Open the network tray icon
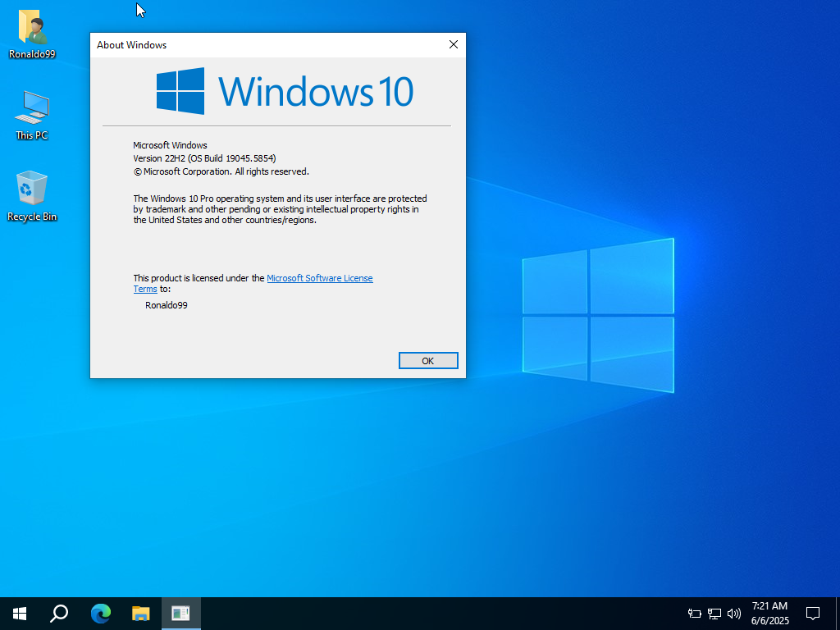The height and width of the screenshot is (630, 840). (714, 614)
